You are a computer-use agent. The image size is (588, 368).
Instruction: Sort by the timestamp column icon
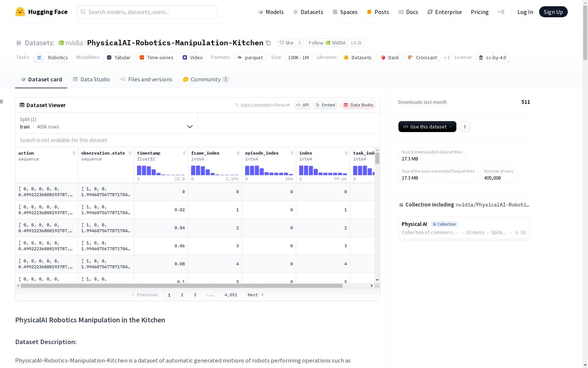184,153
